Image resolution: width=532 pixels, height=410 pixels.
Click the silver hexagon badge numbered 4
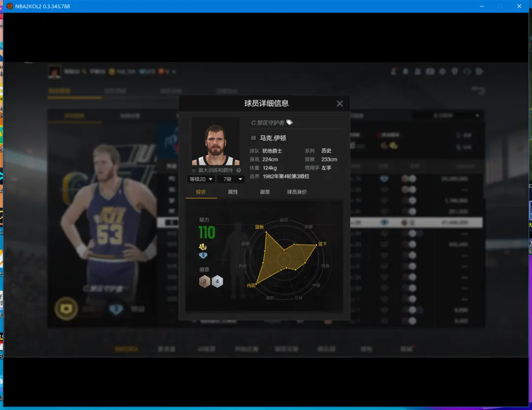click(x=218, y=282)
